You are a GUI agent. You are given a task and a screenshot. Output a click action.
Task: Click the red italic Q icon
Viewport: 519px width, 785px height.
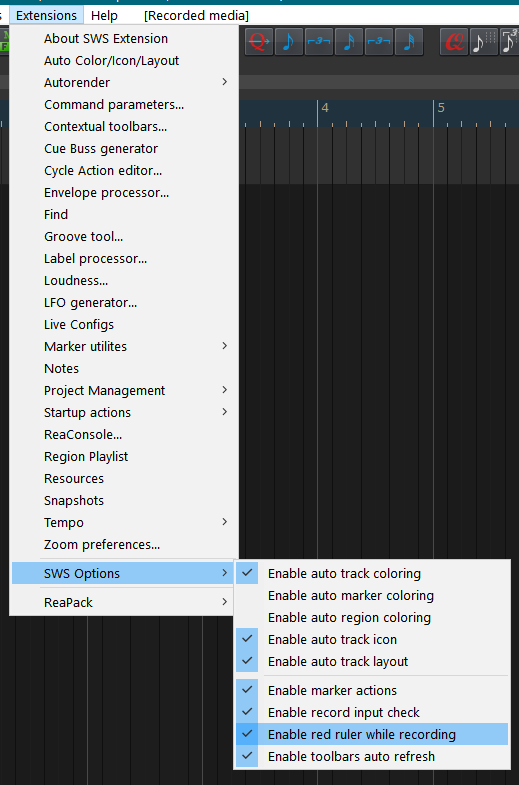[454, 42]
